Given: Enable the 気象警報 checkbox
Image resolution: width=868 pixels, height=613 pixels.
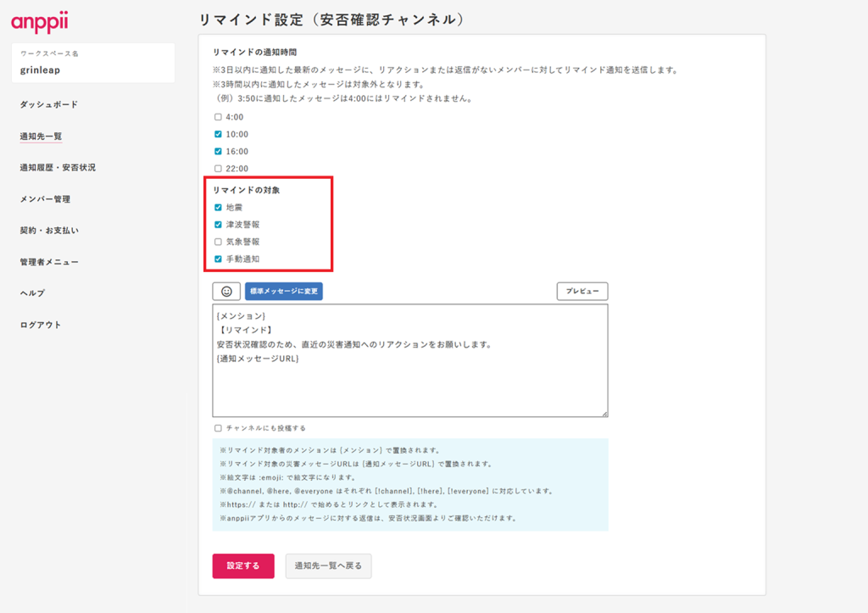Looking at the screenshot, I should tap(218, 242).
